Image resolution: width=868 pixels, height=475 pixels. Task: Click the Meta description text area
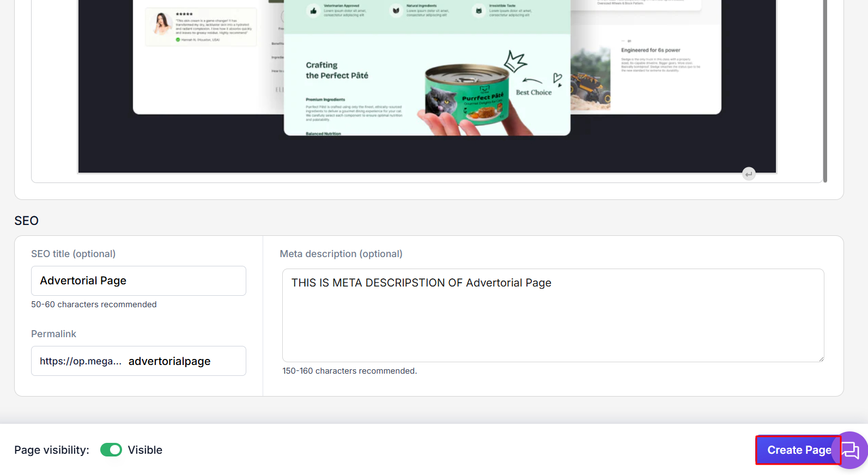(x=553, y=315)
